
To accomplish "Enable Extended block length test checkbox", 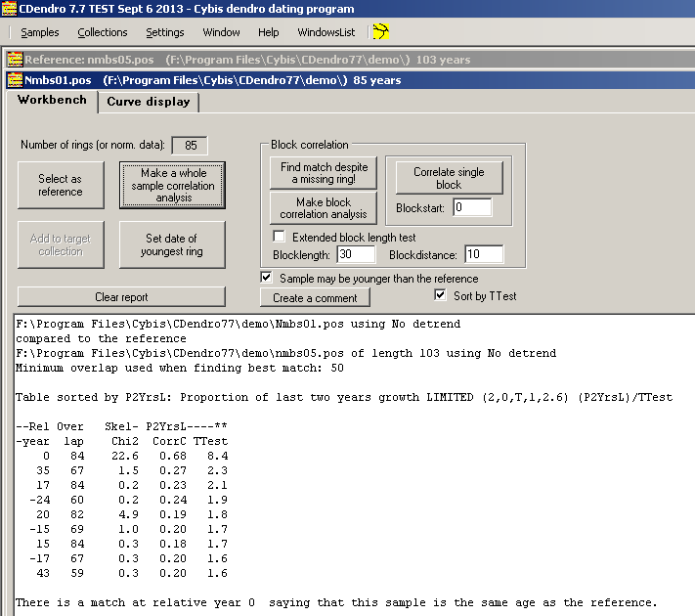I will tap(279, 237).
